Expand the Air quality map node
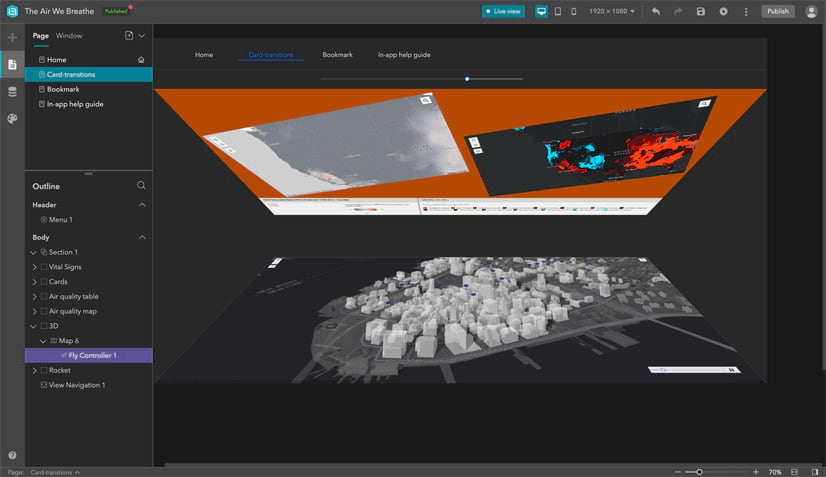The width and height of the screenshot is (826, 477). pyautogui.click(x=34, y=311)
